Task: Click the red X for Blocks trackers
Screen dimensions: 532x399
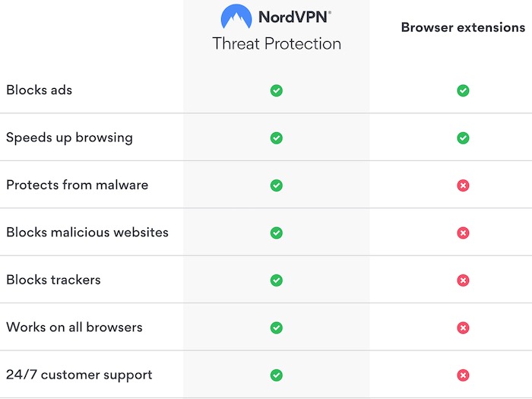Action: (463, 280)
